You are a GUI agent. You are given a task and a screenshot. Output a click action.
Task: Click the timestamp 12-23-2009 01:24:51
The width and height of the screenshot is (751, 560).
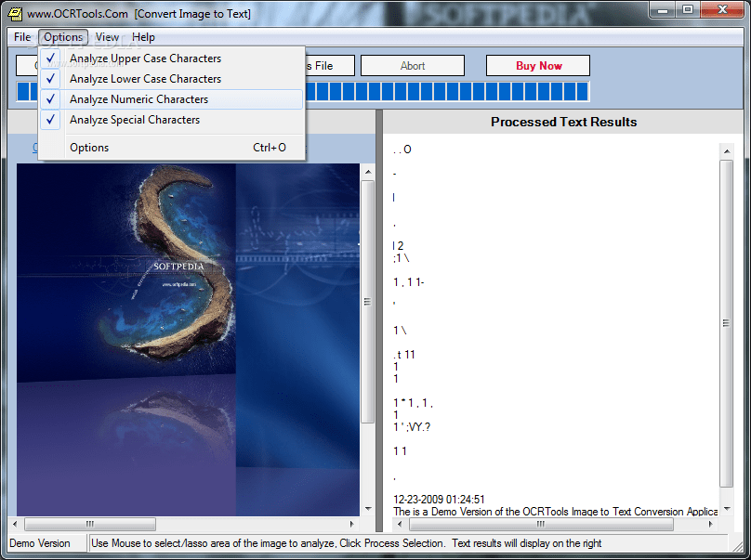(440, 500)
